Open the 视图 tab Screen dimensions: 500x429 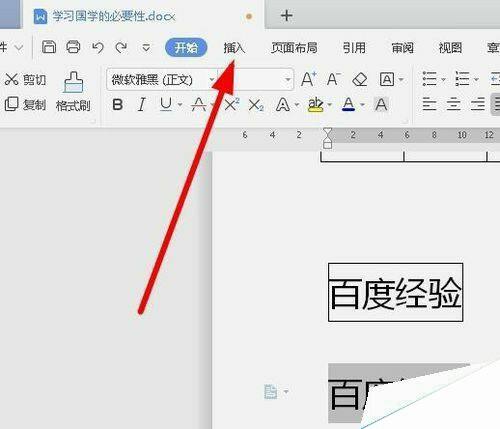tap(450, 48)
